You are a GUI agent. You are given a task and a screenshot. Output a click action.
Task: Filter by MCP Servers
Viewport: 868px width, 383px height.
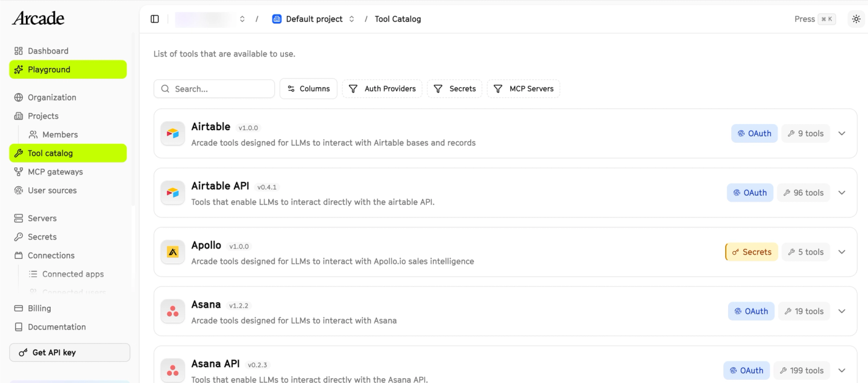pos(524,89)
